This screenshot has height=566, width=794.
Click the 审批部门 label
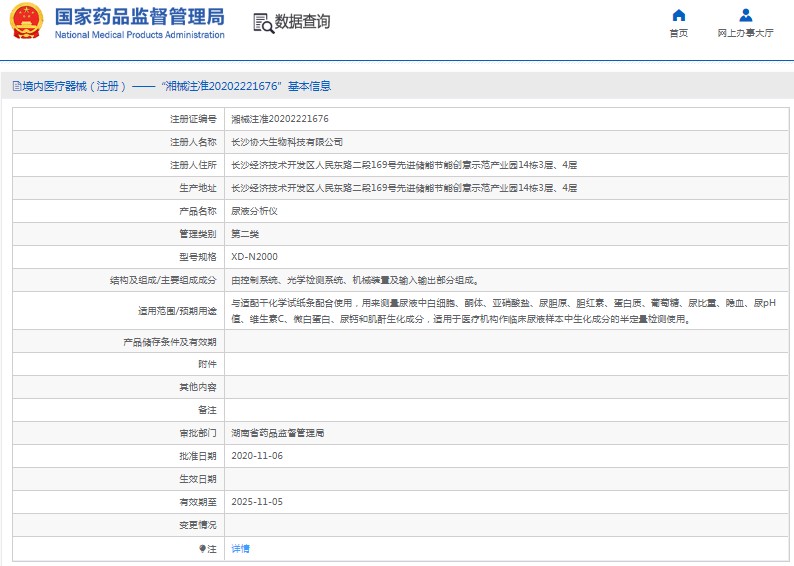tap(198, 433)
